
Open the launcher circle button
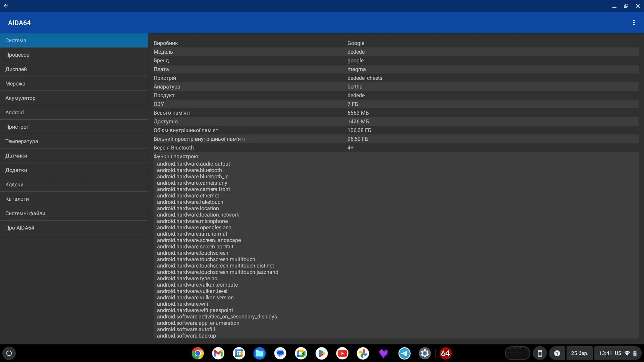pos(9,353)
